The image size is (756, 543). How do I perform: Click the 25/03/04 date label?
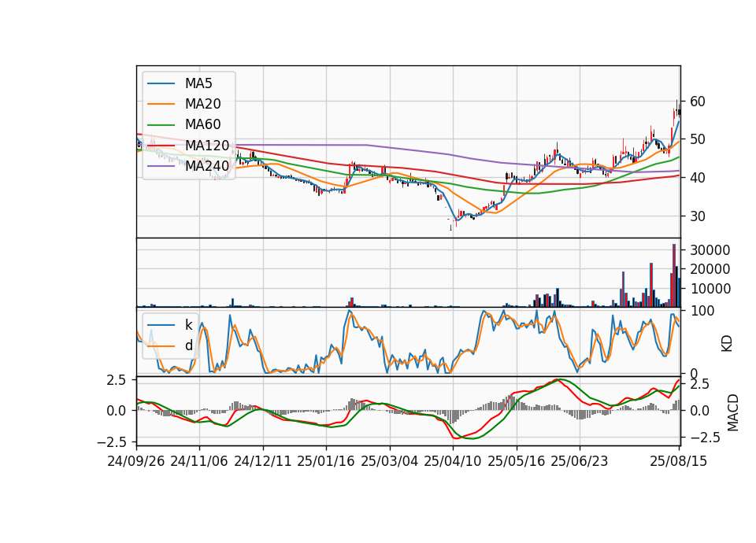[389, 461]
